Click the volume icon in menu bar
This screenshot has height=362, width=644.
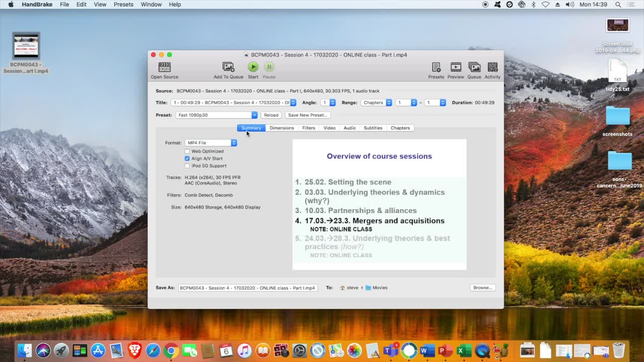click(570, 5)
